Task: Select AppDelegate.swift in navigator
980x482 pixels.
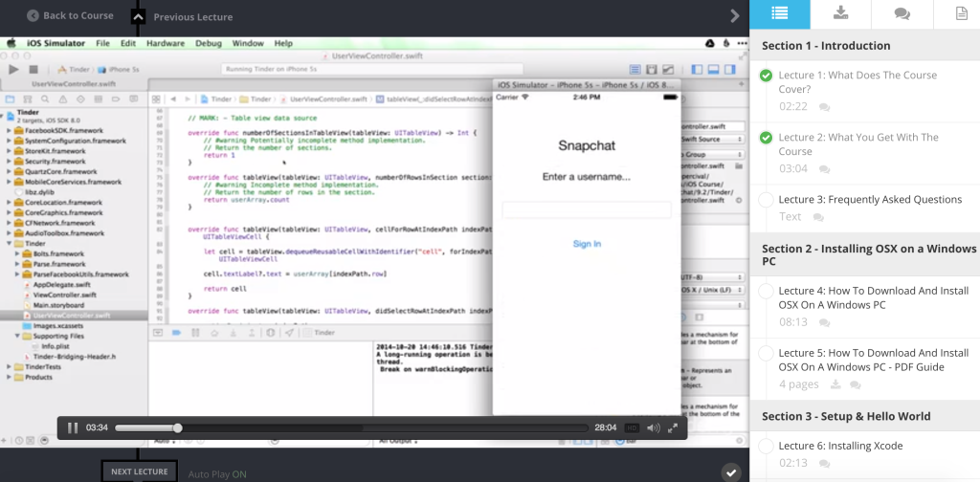Action: [61, 284]
